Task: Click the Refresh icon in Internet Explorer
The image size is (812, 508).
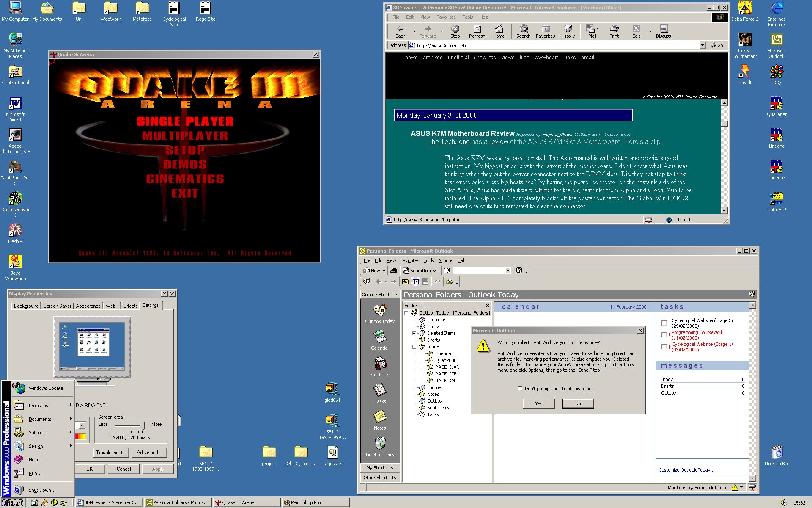Action: click(x=477, y=30)
